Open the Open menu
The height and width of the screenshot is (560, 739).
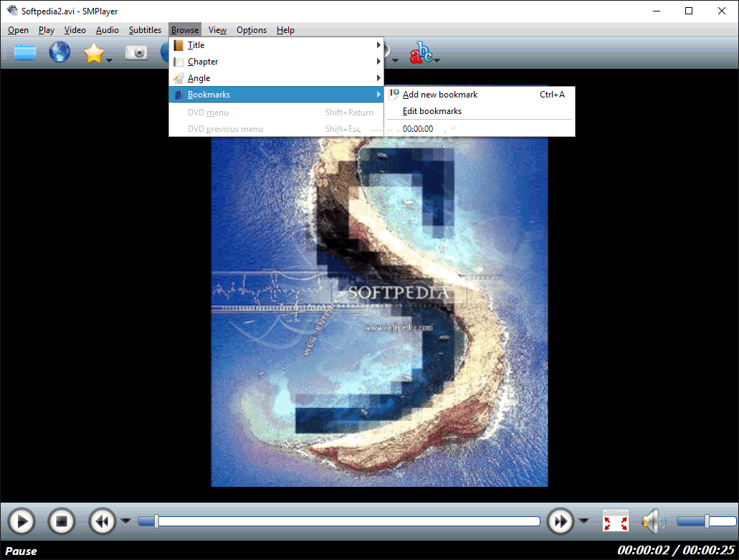click(x=18, y=29)
